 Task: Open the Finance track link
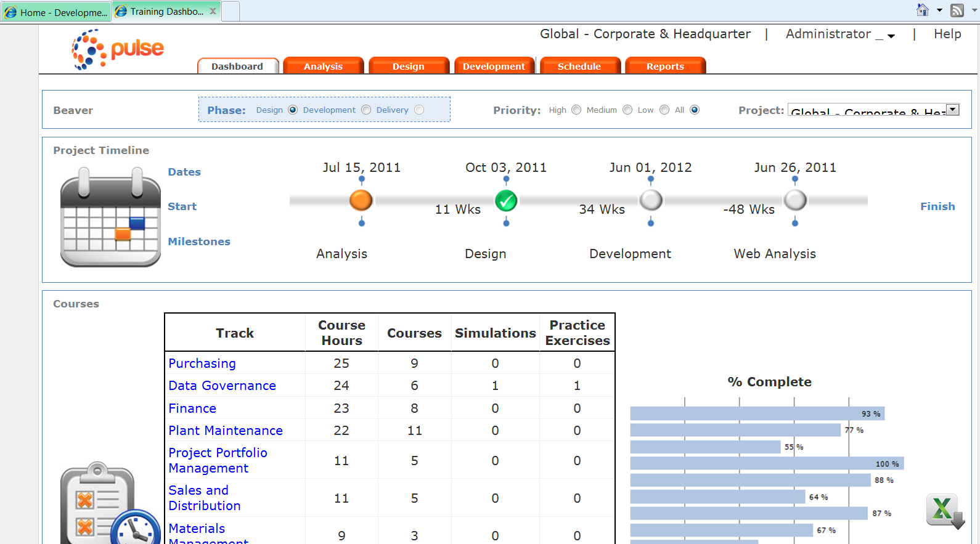tap(192, 408)
